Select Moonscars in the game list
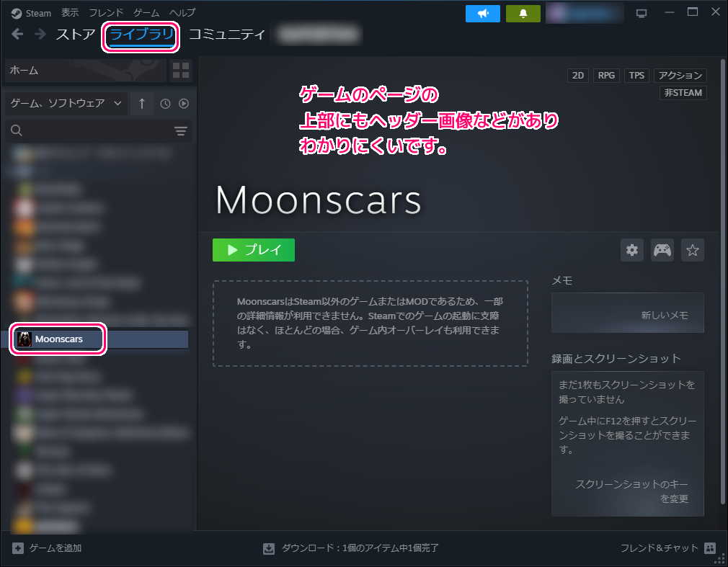 94,339
